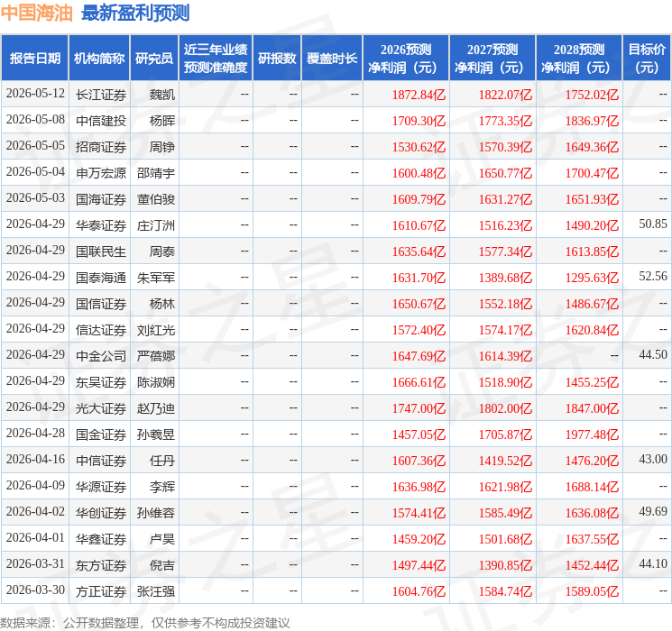
Task: Click 近三年业绩预测准确度 header
Action: [x=216, y=59]
